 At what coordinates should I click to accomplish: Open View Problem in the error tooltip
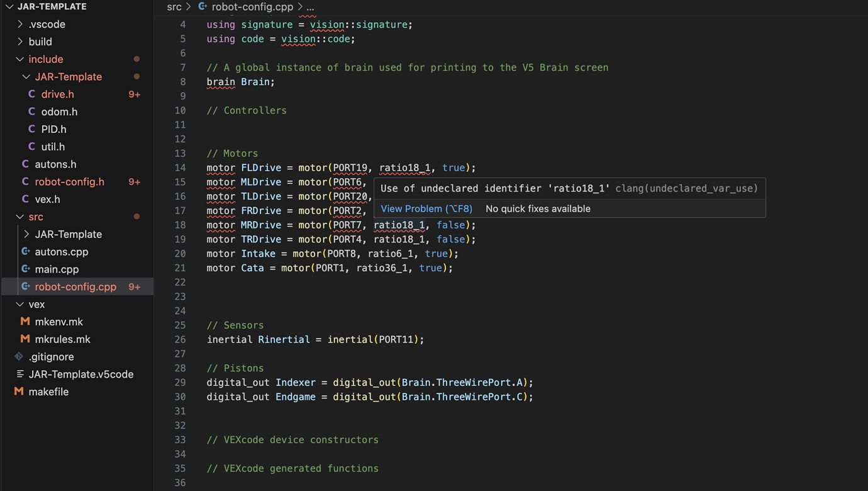click(x=426, y=208)
